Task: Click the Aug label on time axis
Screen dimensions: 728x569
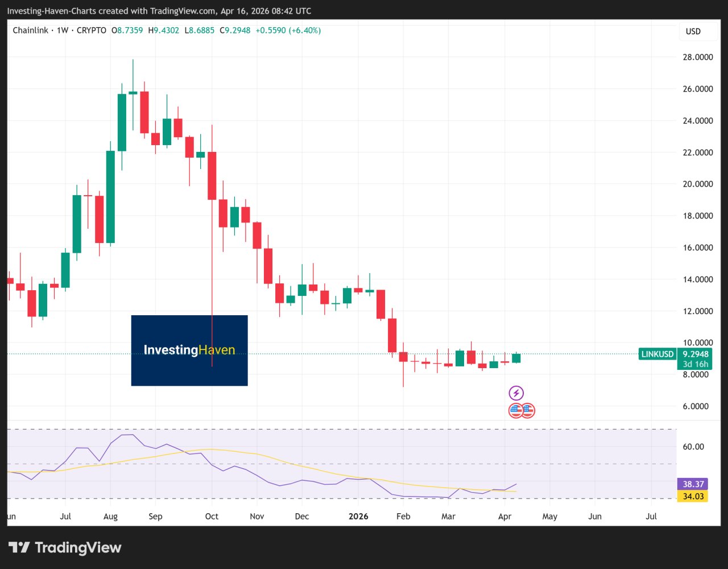Action: 110,517
